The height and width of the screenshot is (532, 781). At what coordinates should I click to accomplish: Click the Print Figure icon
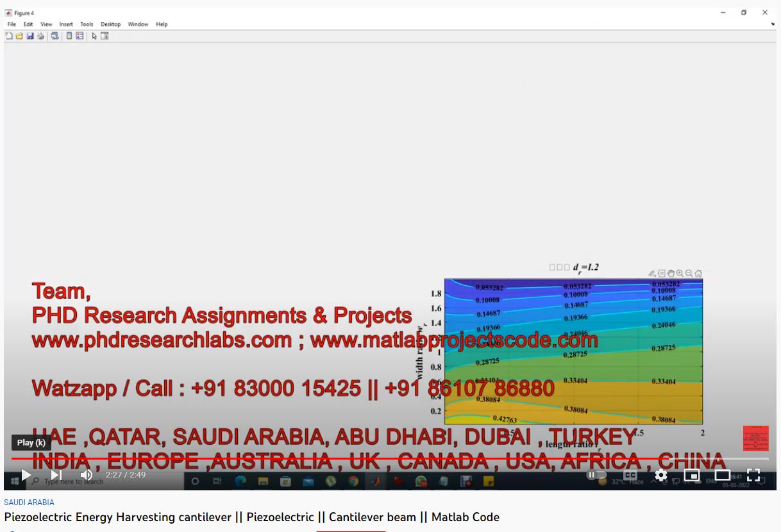(40, 36)
